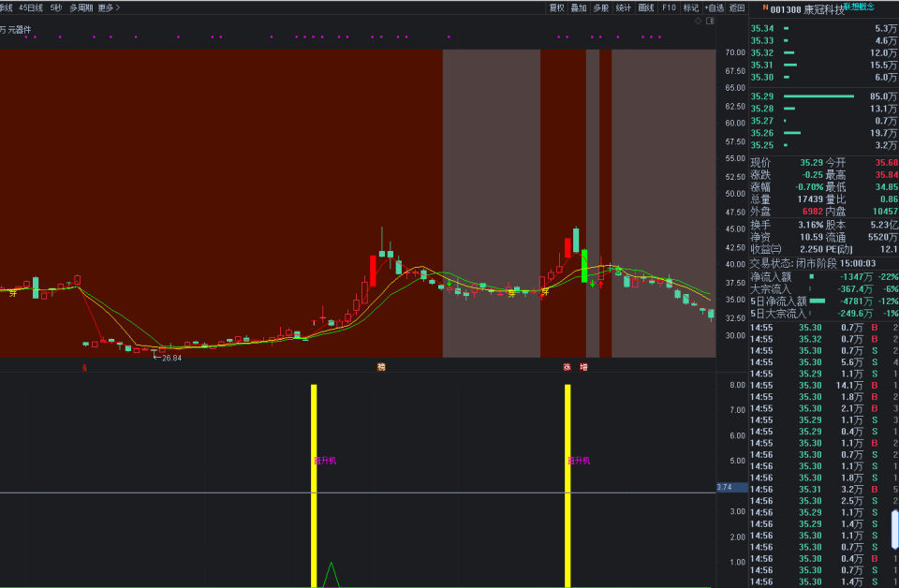The width and height of the screenshot is (899, 588).
Task: Click the 净流入额 -1347万 row
Action: click(824, 277)
